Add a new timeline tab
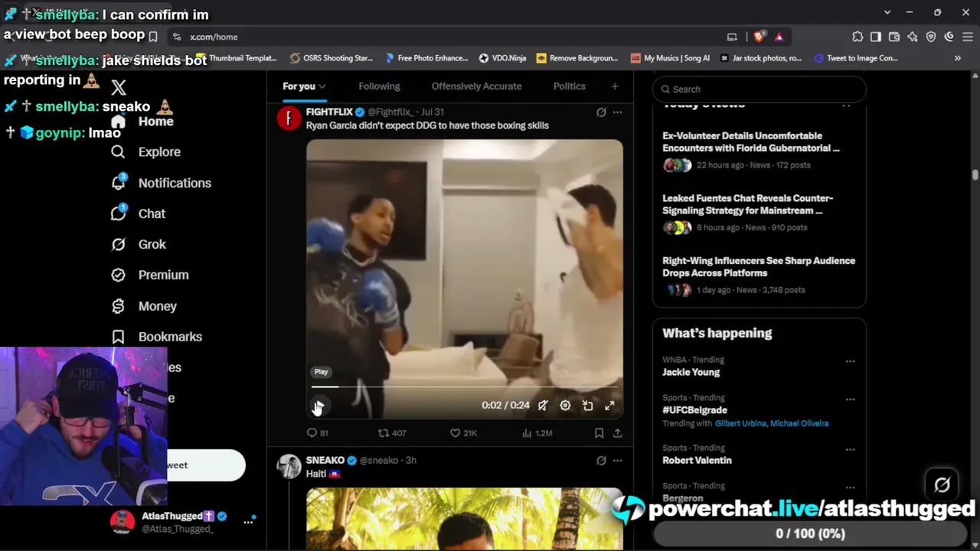The width and height of the screenshot is (980, 551). [x=614, y=86]
